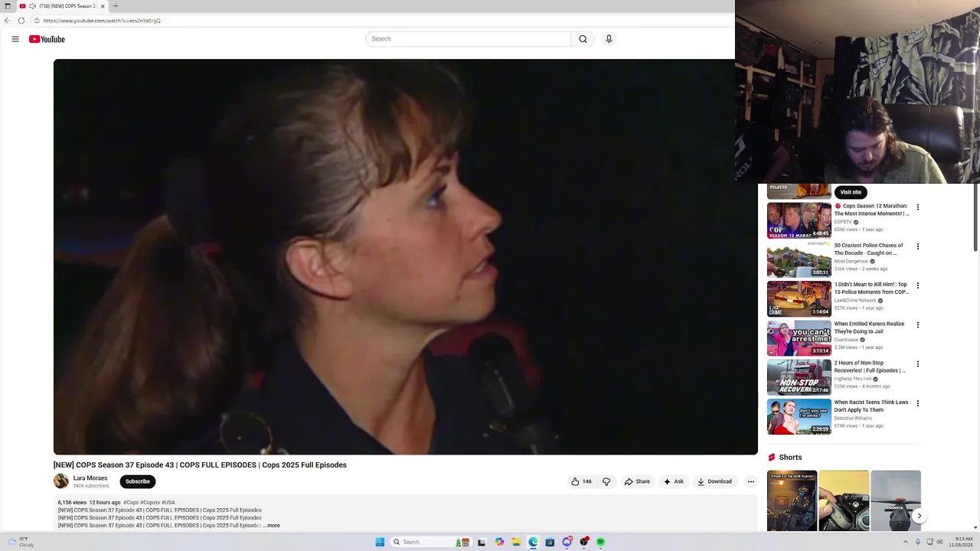Open Microsoft Store from taskbar
The width and height of the screenshot is (980, 551).
pos(550,542)
